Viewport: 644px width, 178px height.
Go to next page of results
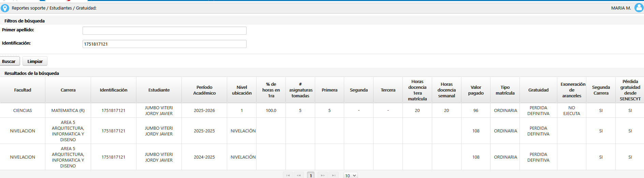click(x=322, y=175)
